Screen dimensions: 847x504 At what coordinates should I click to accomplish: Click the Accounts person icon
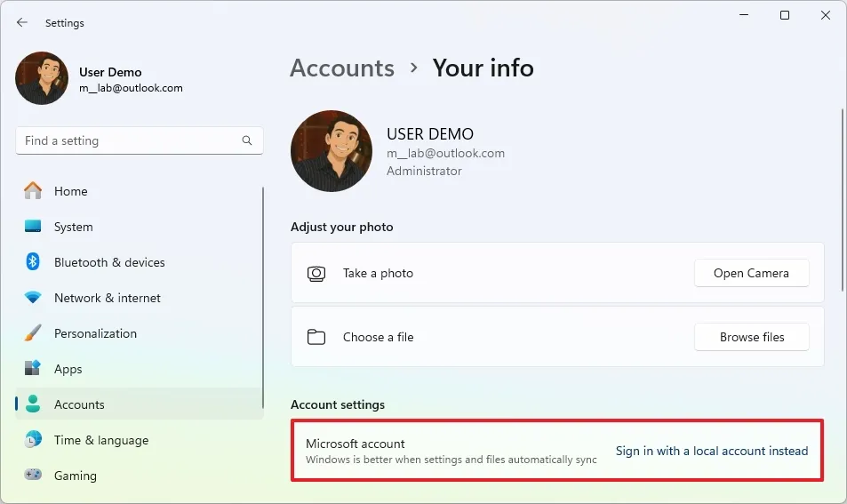pos(33,404)
